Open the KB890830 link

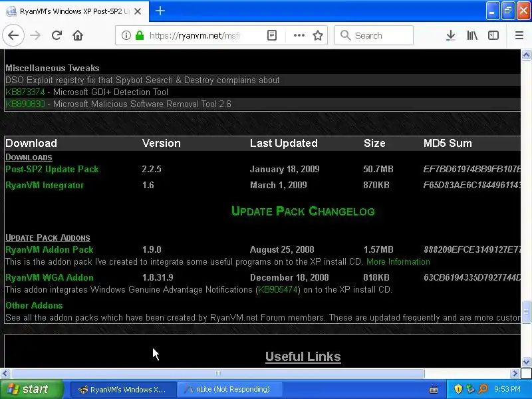coord(25,104)
